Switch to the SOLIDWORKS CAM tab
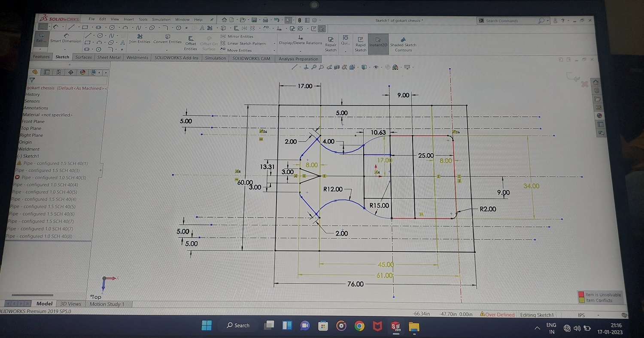This screenshot has height=338, width=644. [252, 58]
